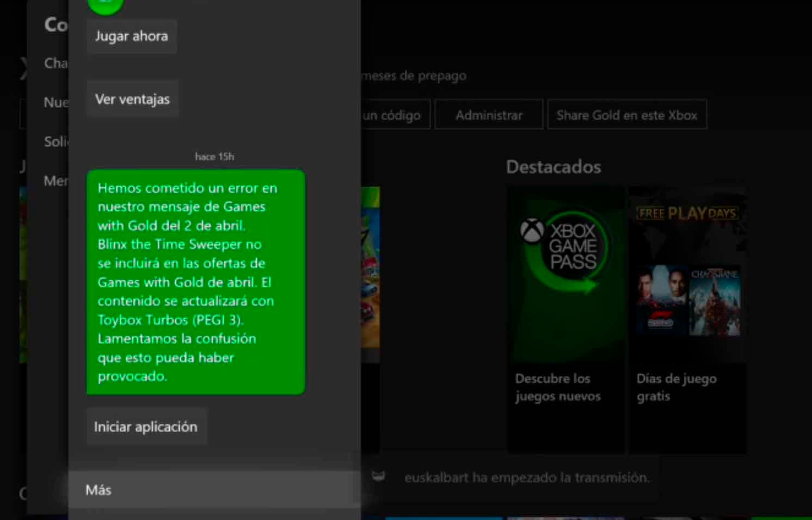Image resolution: width=812 pixels, height=520 pixels.
Task: Click Descubre los juegos nuevos caption
Action: 558,387
